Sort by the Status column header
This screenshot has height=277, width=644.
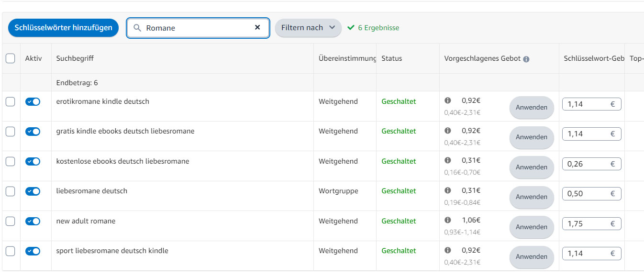[x=392, y=58]
